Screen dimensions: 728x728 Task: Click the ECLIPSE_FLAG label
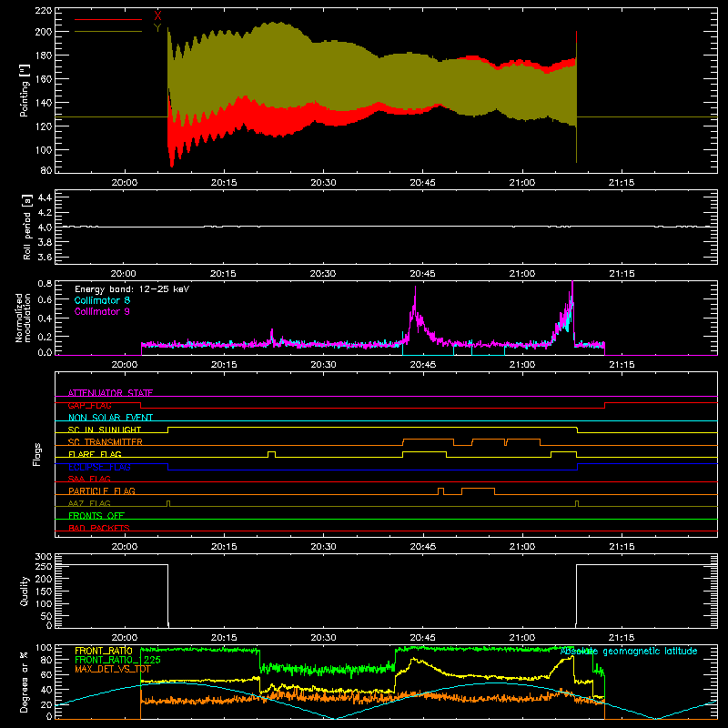tap(99, 467)
